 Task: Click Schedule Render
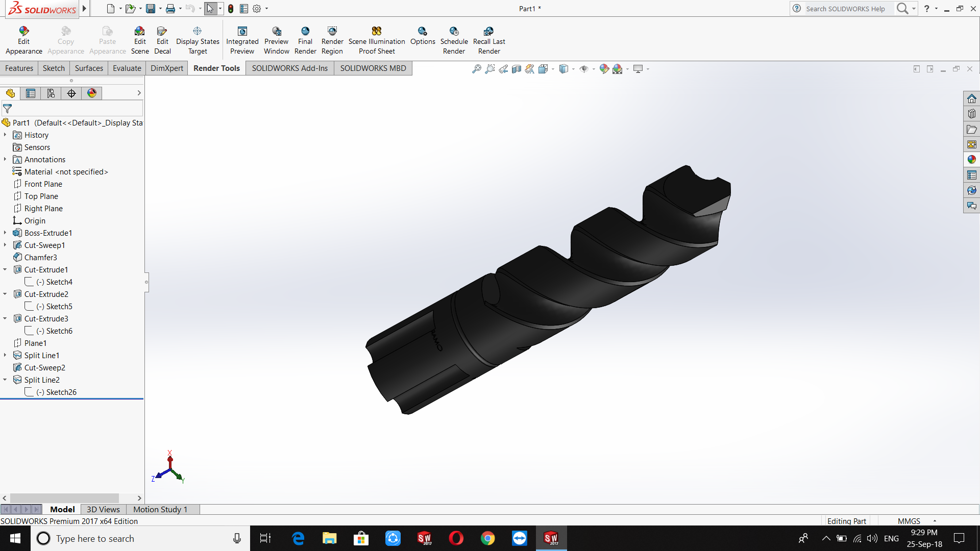[x=454, y=40]
